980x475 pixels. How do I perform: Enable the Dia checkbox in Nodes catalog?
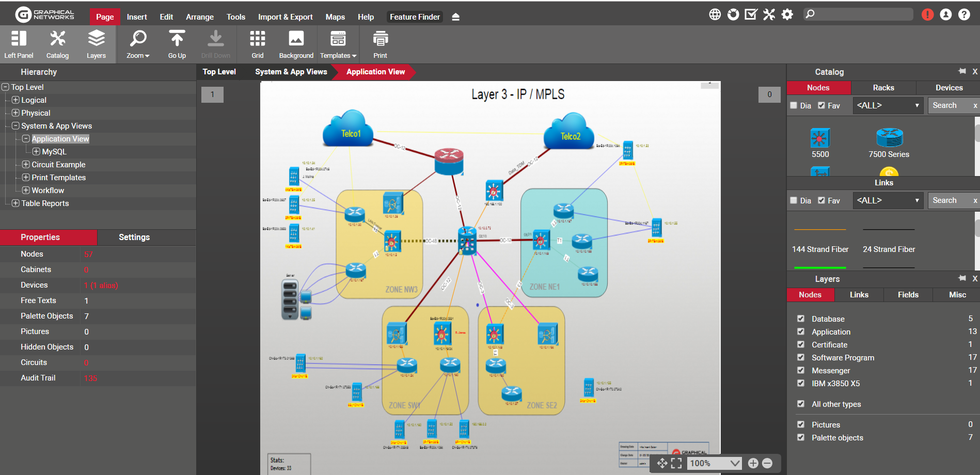point(794,105)
